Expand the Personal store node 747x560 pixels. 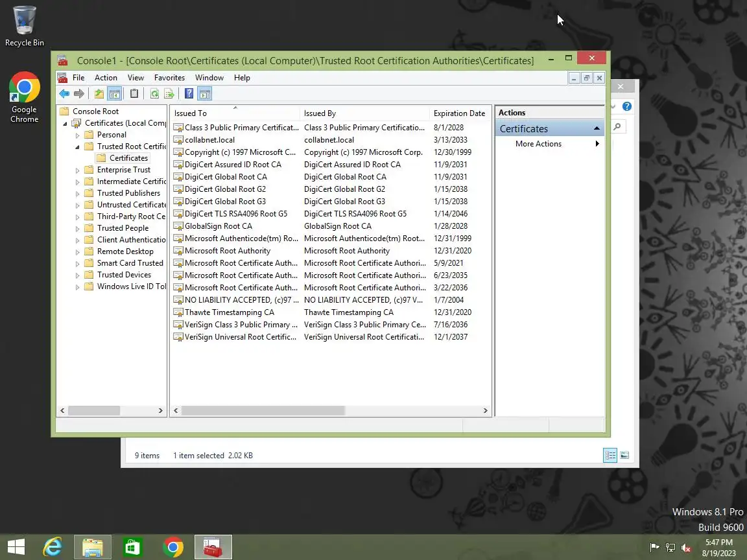[77, 135]
